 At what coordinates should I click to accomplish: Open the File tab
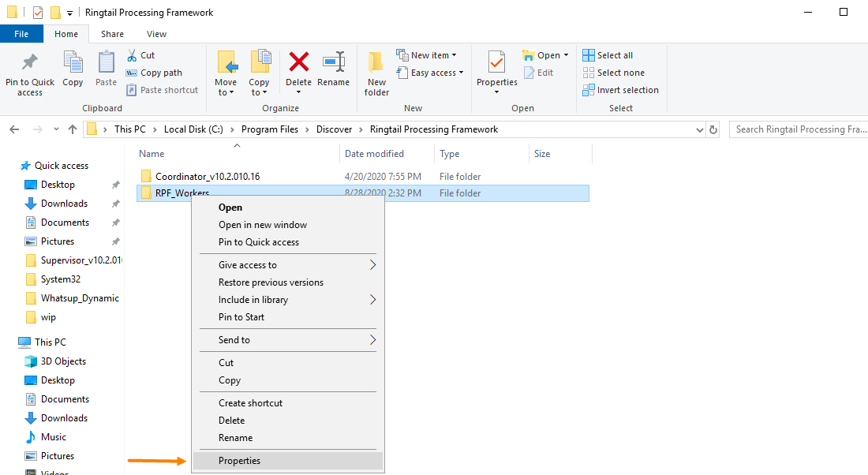pyautogui.click(x=21, y=34)
